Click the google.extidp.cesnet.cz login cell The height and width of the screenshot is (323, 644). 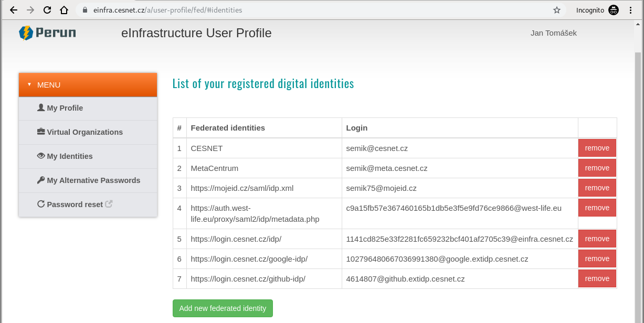click(x=460, y=259)
